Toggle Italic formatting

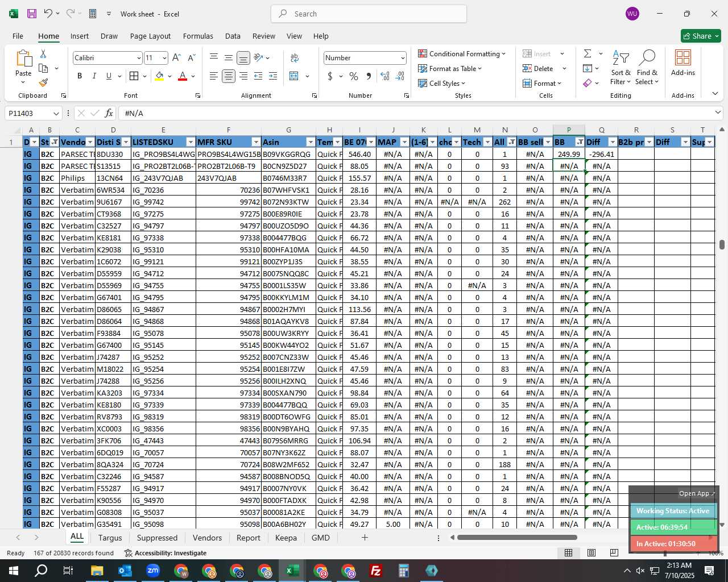tap(94, 76)
